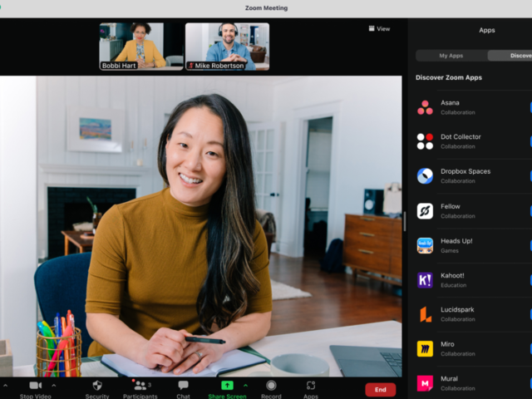Select Mike Robertson's video thumbnail
532x399 pixels.
pos(227,47)
